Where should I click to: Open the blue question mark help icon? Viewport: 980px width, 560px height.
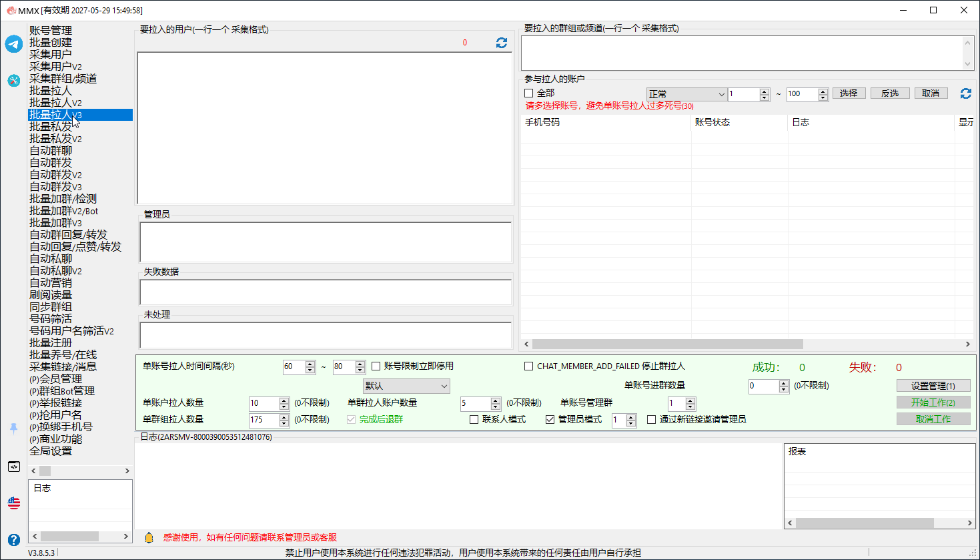tap(14, 539)
